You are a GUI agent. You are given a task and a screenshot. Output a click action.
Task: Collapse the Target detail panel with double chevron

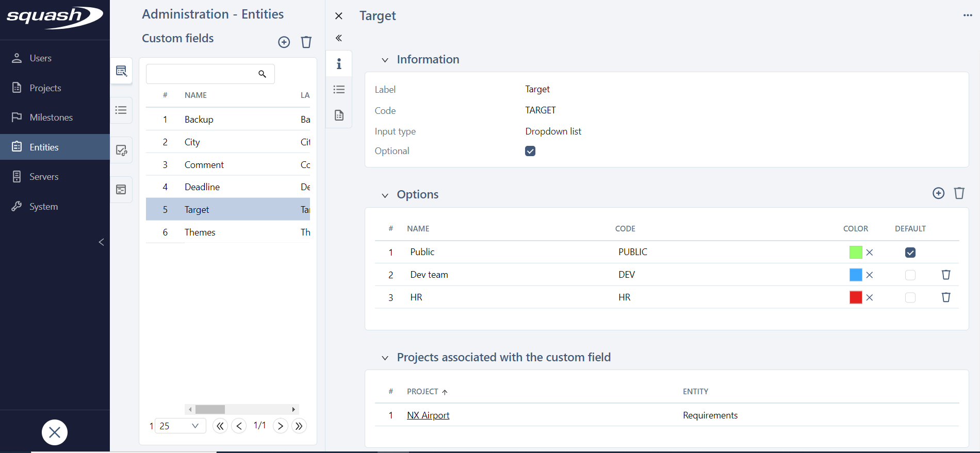(339, 38)
